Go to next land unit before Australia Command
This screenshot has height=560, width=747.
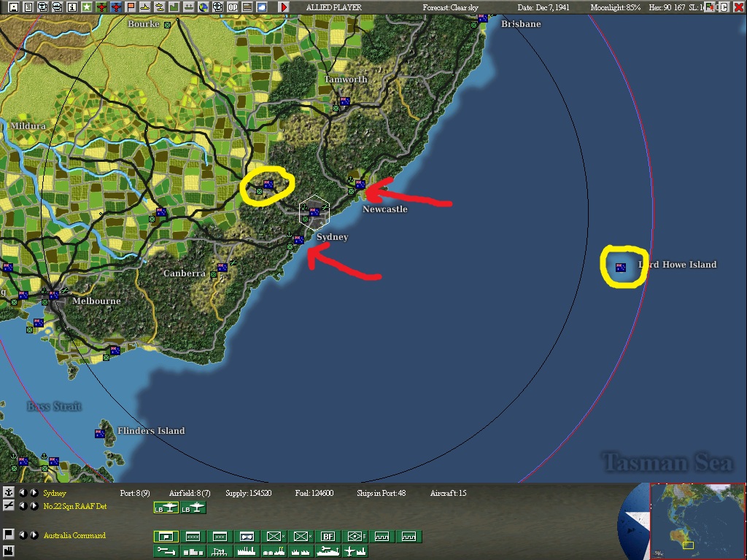34,535
